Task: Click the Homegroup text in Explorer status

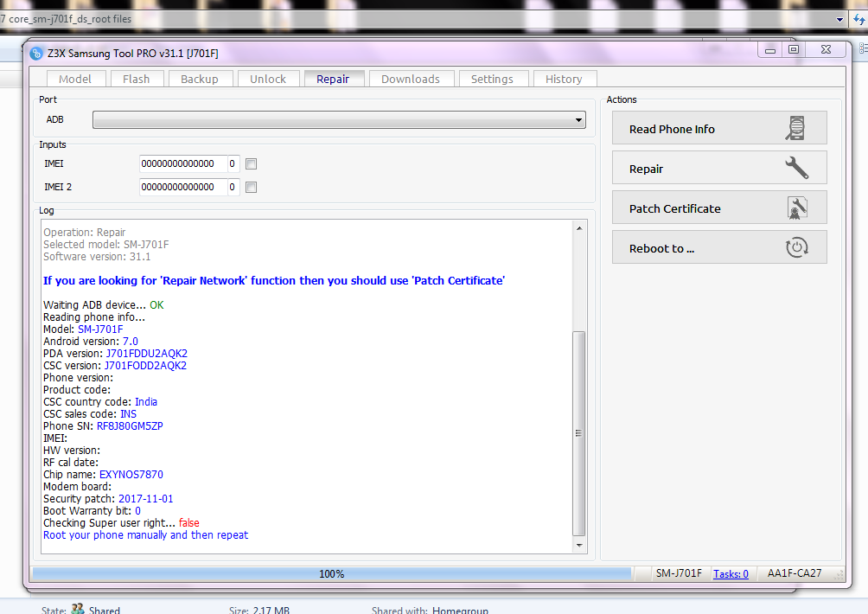Action: [x=460, y=611]
